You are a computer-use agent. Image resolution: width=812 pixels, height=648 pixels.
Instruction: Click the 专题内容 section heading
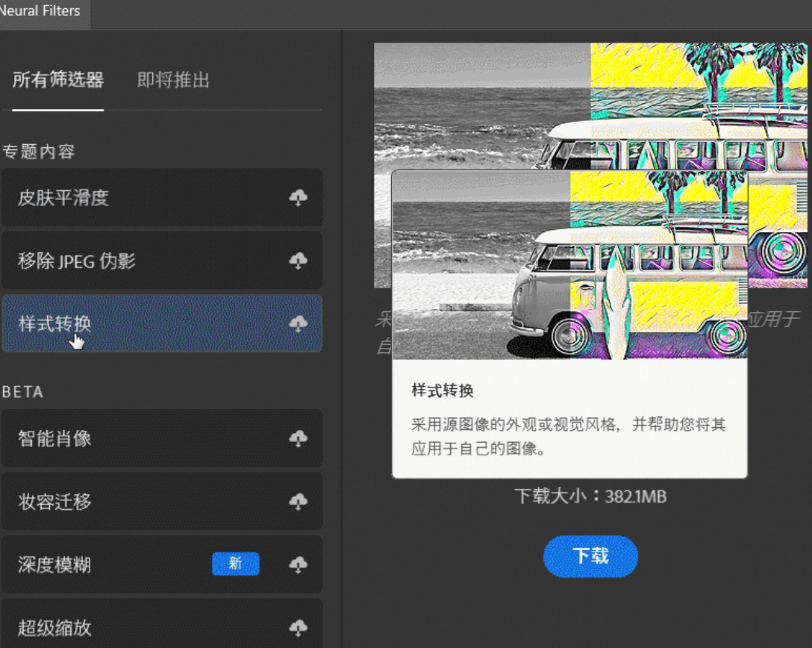click(x=38, y=152)
